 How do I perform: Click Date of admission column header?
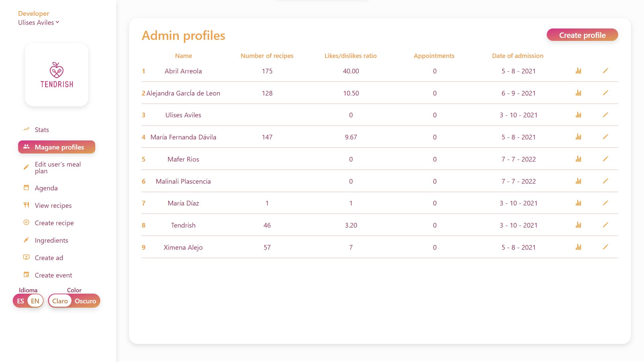518,56
